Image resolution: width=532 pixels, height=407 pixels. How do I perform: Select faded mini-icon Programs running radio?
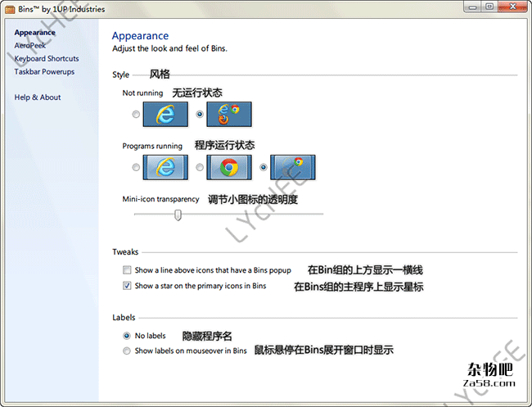[x=264, y=167]
